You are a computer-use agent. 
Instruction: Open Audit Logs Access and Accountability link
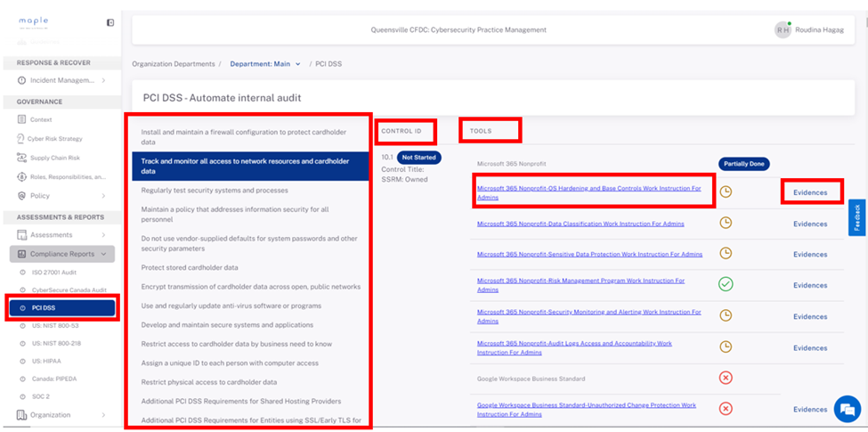(x=574, y=347)
